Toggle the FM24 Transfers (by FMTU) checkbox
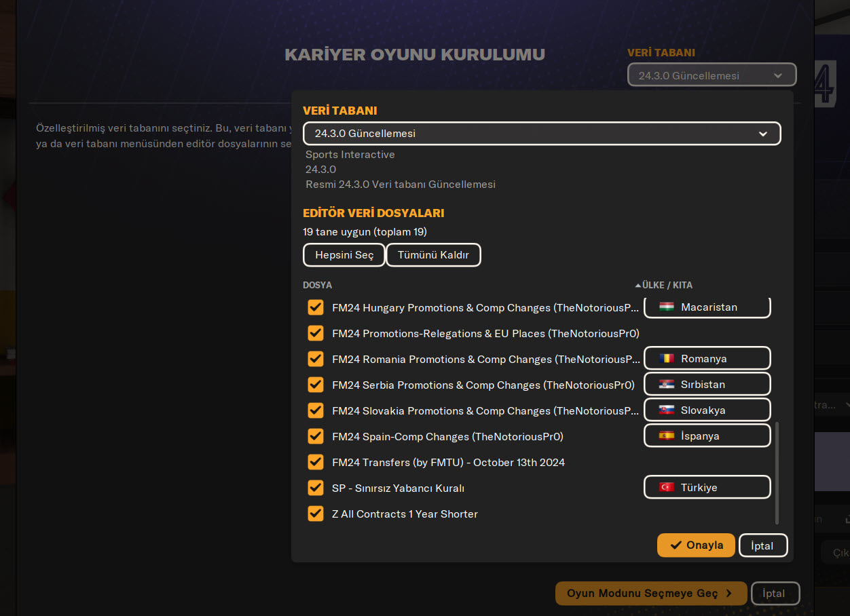The image size is (850, 616). tap(316, 462)
